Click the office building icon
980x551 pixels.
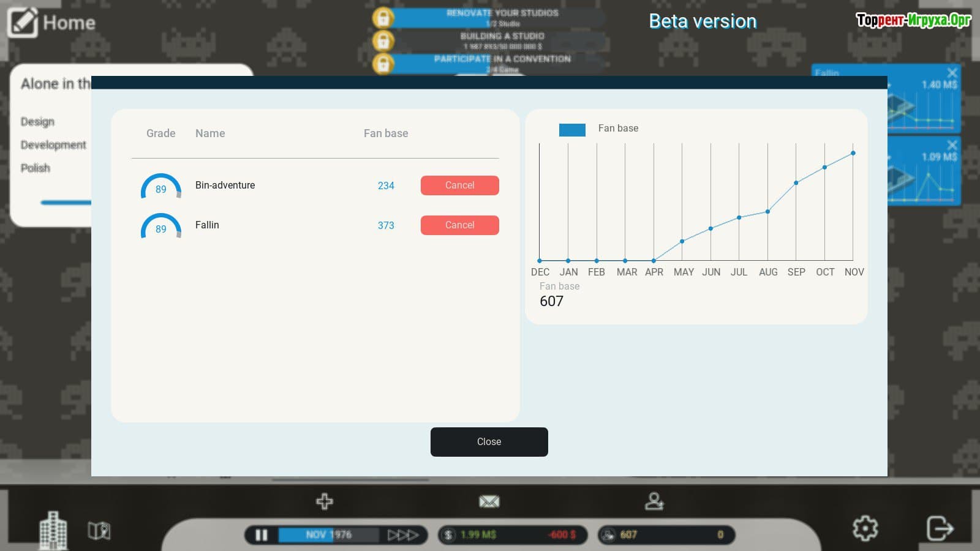(53, 530)
